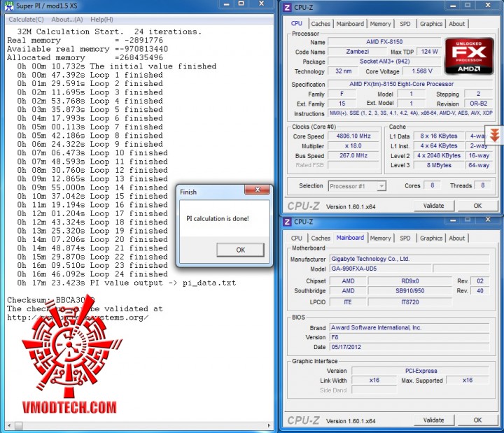Click the LPCIO value IT8720
Image resolution: width=504 pixels, height=433 pixels.
(409, 302)
